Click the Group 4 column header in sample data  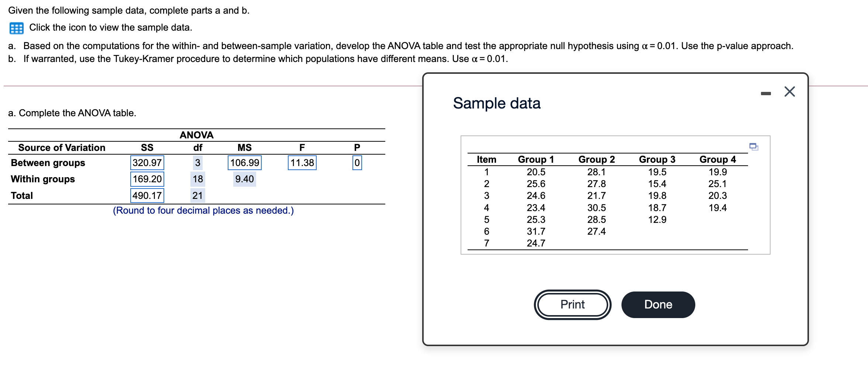[x=717, y=159]
